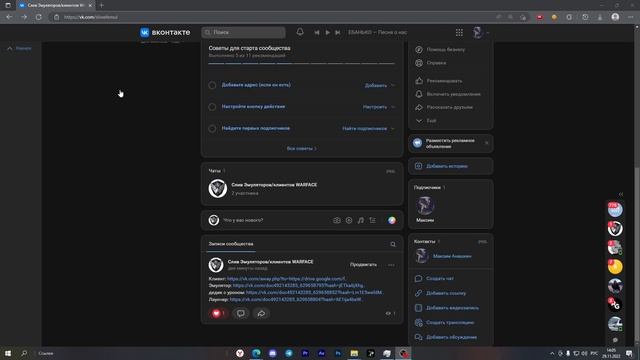Image resolution: width=640 pixels, height=360 pixels.
Task: Open the post's three-dot options menu
Action: coord(391,265)
